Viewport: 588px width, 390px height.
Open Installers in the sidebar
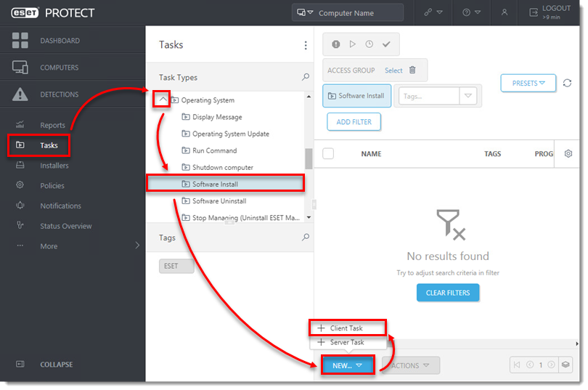[x=54, y=166]
